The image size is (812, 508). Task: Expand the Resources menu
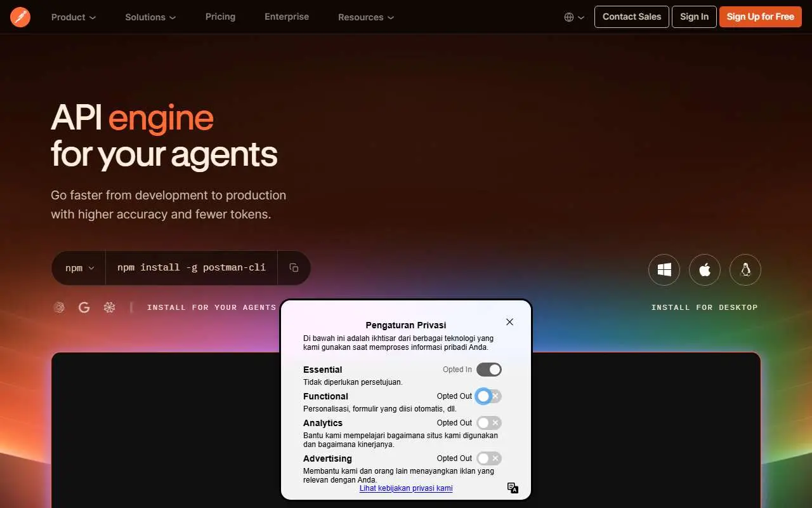366,17
